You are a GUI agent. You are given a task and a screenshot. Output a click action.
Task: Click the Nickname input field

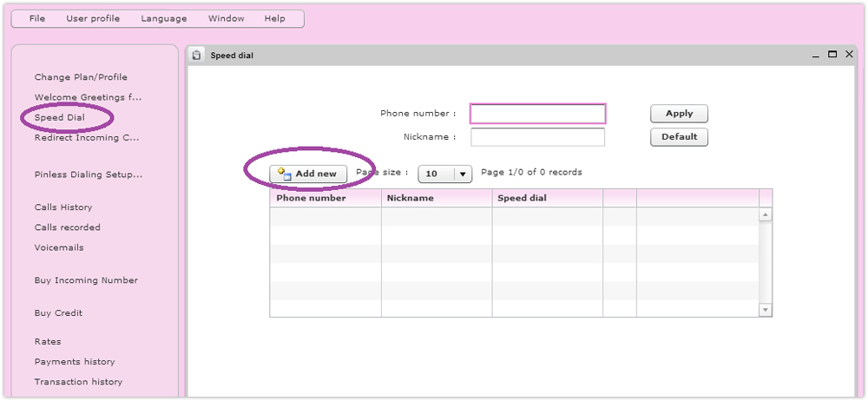(537, 137)
